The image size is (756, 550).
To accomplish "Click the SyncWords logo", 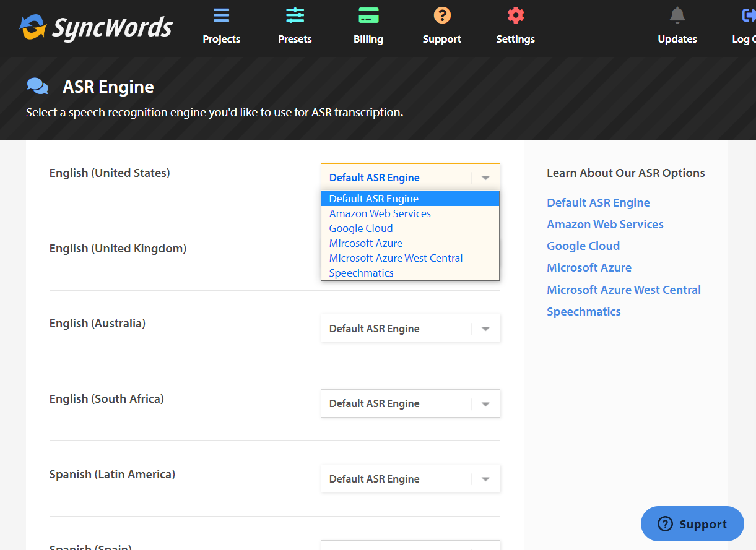I will point(96,28).
